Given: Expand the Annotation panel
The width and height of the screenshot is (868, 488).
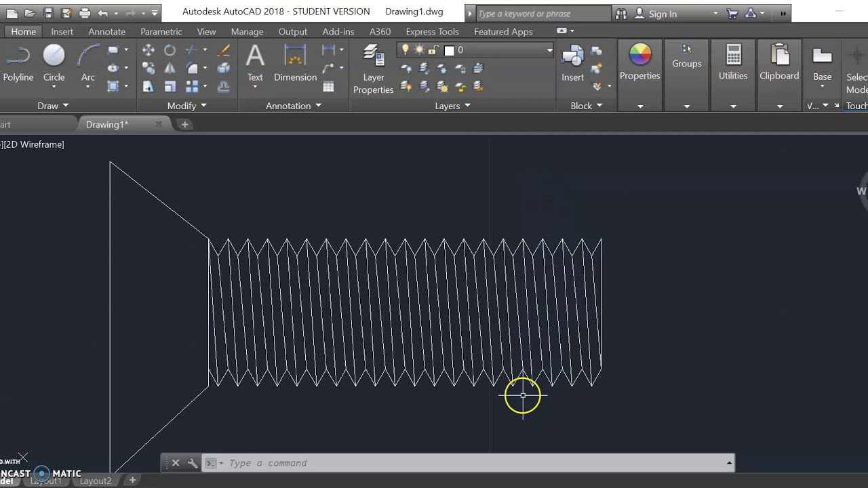Looking at the screenshot, I should 294,106.
